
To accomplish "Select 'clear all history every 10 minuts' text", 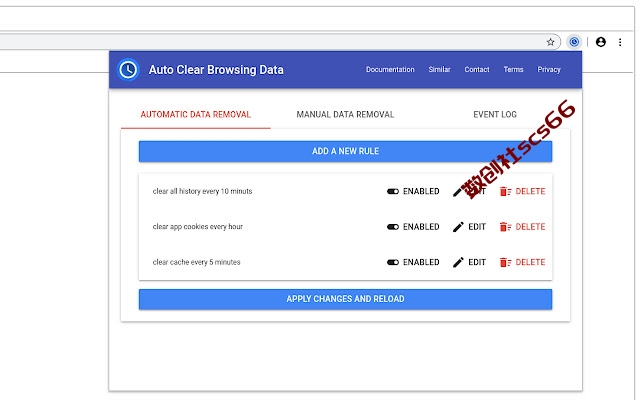I will coord(202,191).
